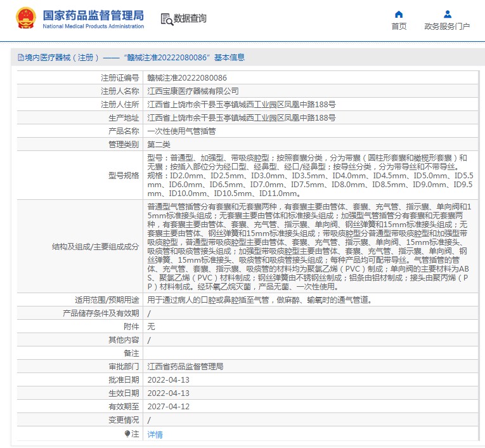This screenshot has height=448, width=485.
Task: Click 国家药品监督管理局 title text
Action: pyautogui.click(x=93, y=15)
